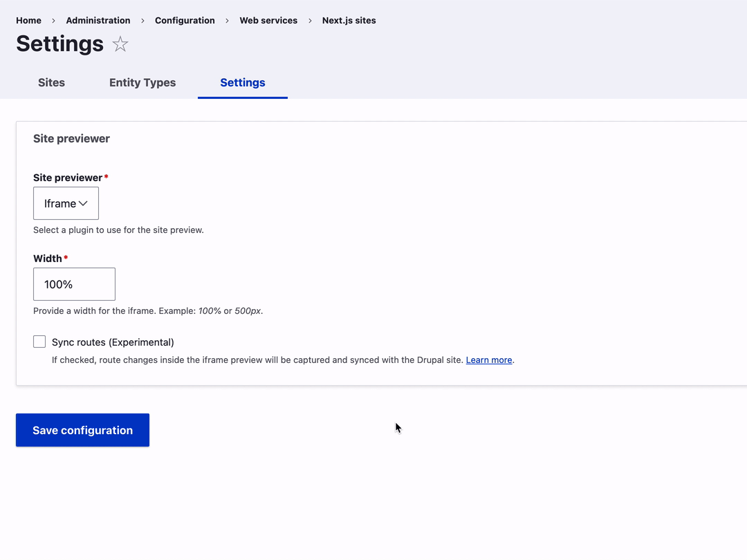Click the Web services breadcrumb
The width and height of the screenshot is (747, 560).
(x=268, y=21)
